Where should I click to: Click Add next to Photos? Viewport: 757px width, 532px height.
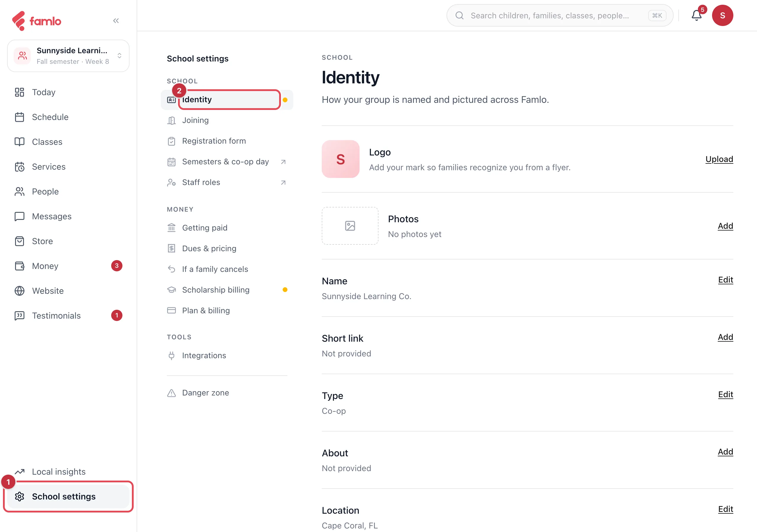tap(725, 226)
